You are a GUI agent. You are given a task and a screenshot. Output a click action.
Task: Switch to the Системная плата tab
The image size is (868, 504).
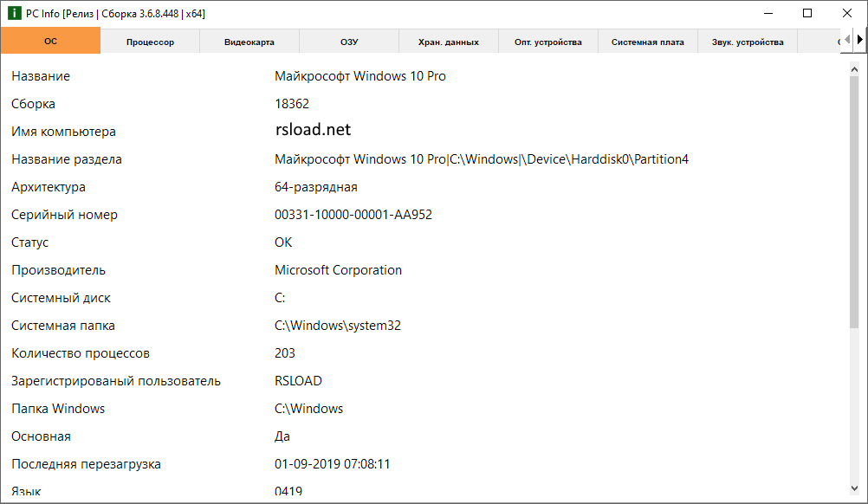647,40
